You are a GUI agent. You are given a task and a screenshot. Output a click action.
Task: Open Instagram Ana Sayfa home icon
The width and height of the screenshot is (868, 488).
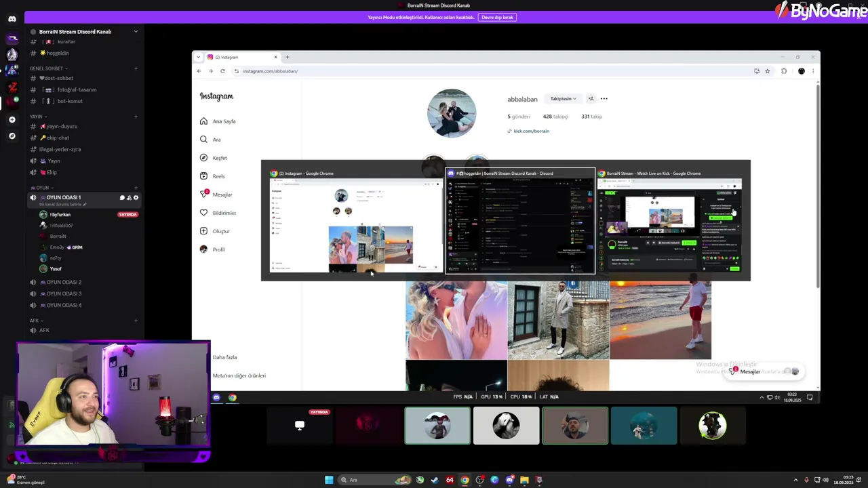(x=203, y=121)
